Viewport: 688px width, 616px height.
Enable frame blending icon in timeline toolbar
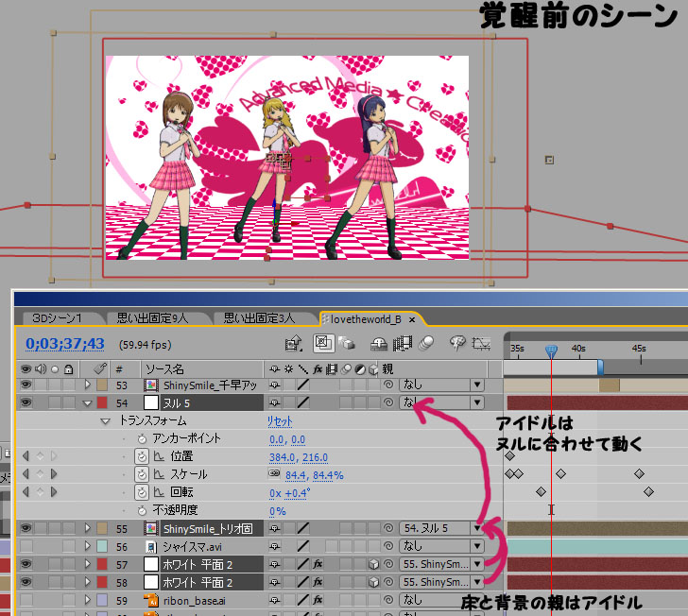pos(403,344)
